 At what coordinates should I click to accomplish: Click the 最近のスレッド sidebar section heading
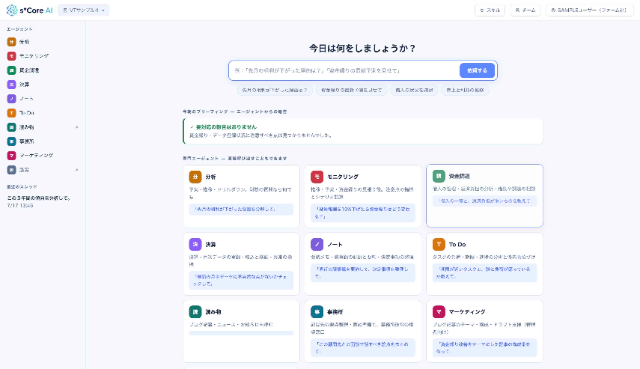tap(22, 187)
